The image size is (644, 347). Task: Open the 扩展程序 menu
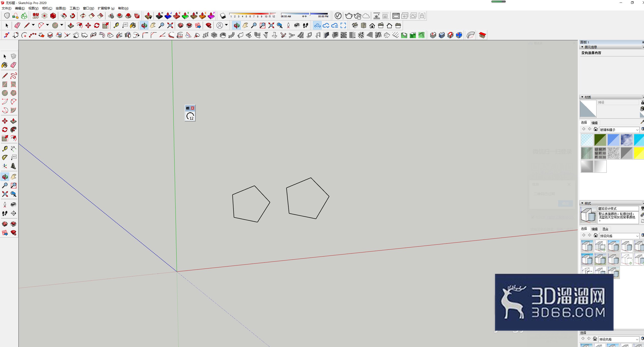106,8
